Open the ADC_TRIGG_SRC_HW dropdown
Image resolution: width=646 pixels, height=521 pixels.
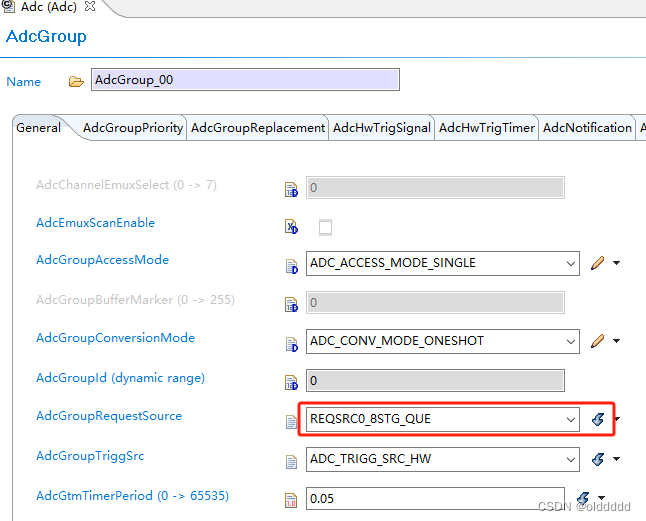point(442,459)
